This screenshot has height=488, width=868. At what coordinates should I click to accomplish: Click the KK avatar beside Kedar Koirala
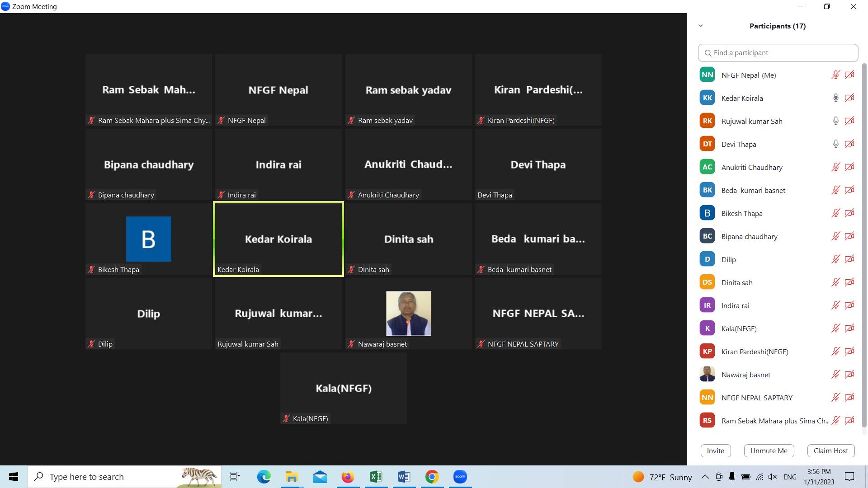pos(707,98)
